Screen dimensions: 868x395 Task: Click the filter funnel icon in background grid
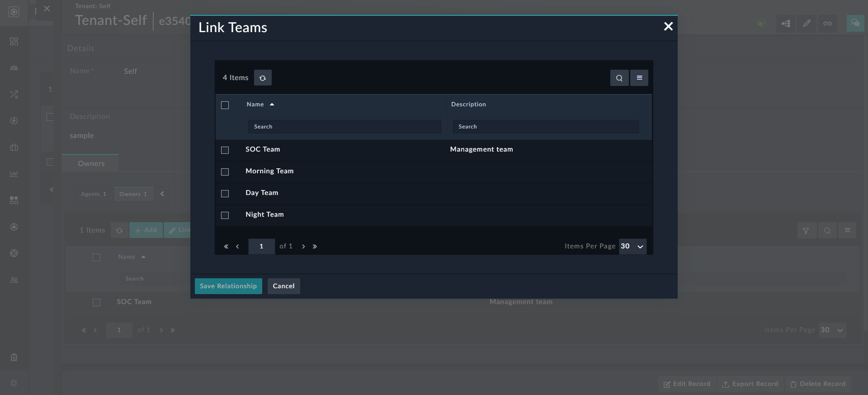806,231
